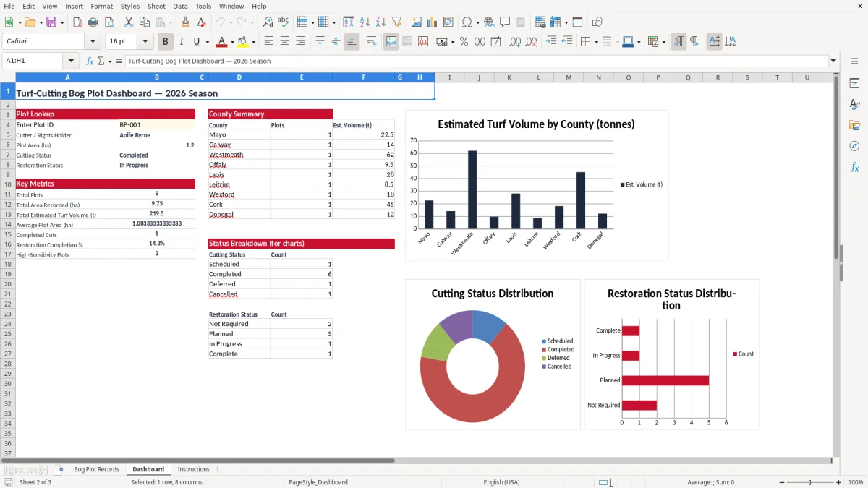Open the Save dropdown arrow

[x=62, y=22]
